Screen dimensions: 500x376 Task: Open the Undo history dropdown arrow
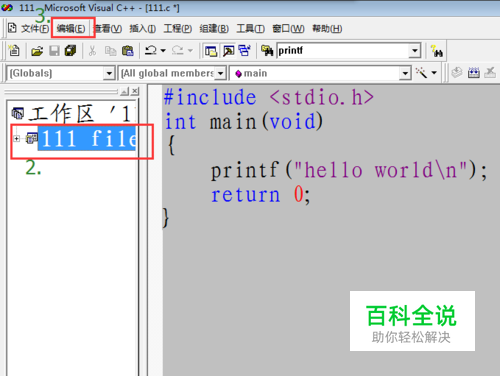pyautogui.click(x=163, y=51)
